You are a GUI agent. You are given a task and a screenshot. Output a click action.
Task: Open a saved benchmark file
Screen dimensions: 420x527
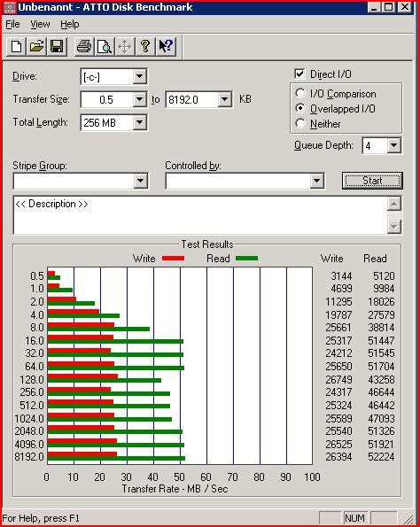click(x=36, y=46)
